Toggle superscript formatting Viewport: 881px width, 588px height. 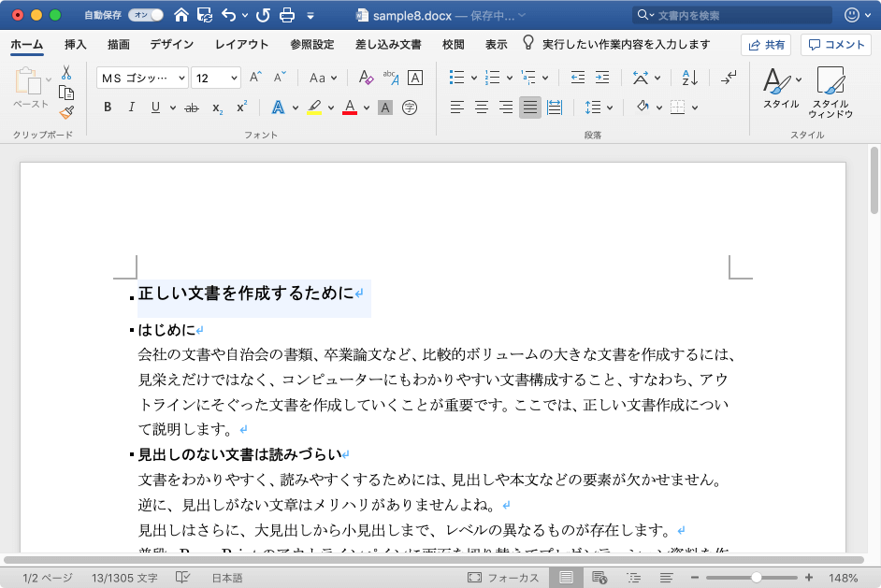[x=241, y=108]
